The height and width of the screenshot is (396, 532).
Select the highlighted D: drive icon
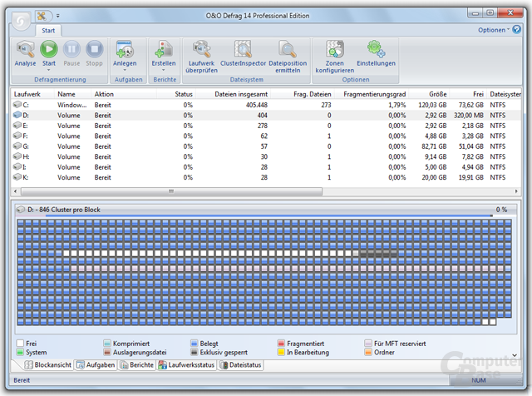[17, 115]
